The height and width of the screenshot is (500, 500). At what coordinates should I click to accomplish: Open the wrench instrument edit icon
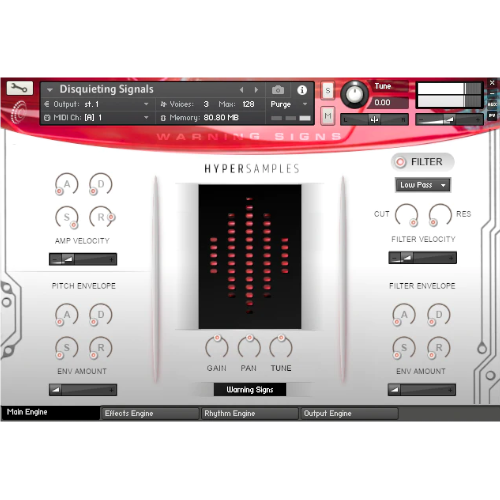[x=20, y=88]
